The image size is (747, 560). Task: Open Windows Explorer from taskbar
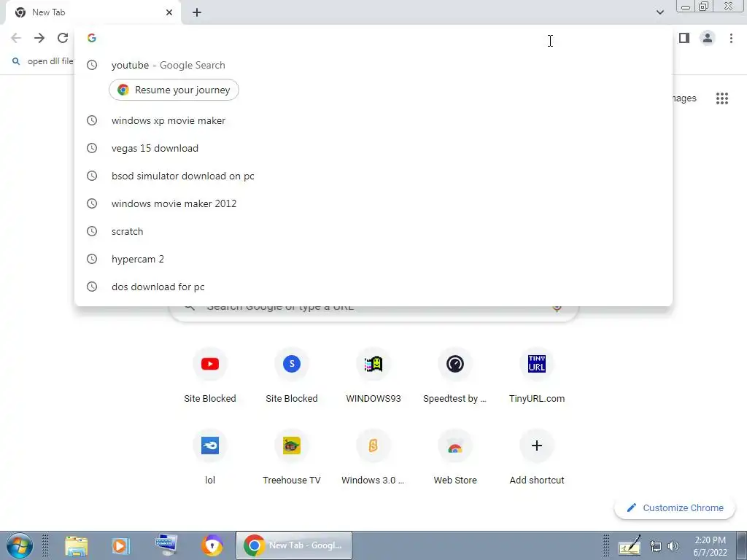[76, 545]
